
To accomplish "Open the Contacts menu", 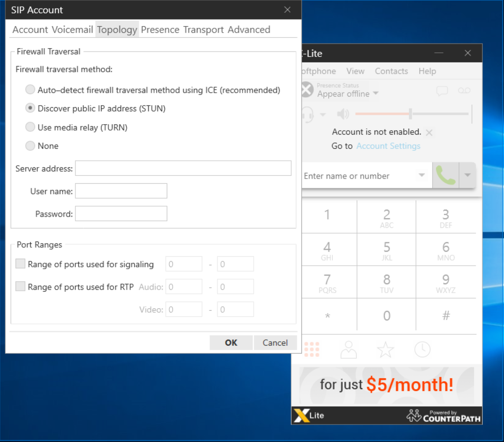I will (x=391, y=71).
